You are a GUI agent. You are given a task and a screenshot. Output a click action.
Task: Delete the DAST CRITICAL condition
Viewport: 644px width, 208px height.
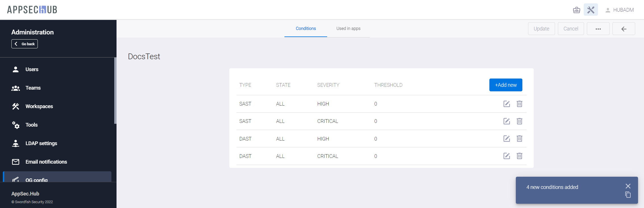(519, 156)
